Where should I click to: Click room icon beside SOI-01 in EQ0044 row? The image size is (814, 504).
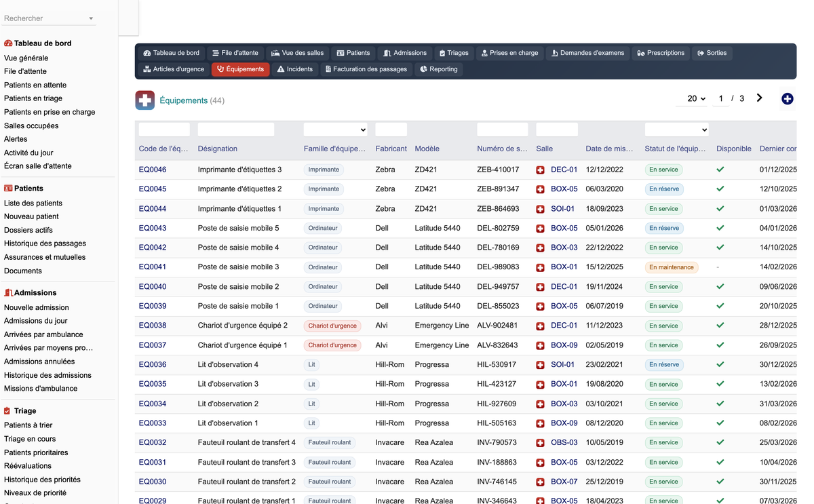(x=540, y=209)
